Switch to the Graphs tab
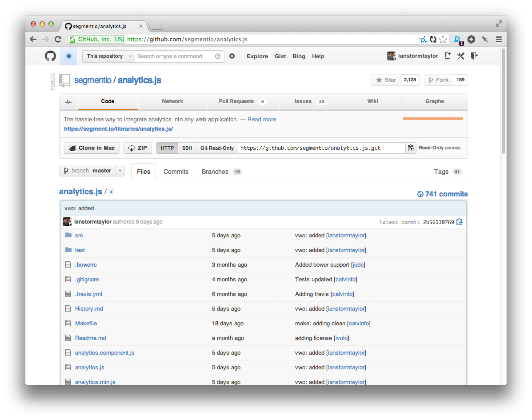 tap(435, 101)
